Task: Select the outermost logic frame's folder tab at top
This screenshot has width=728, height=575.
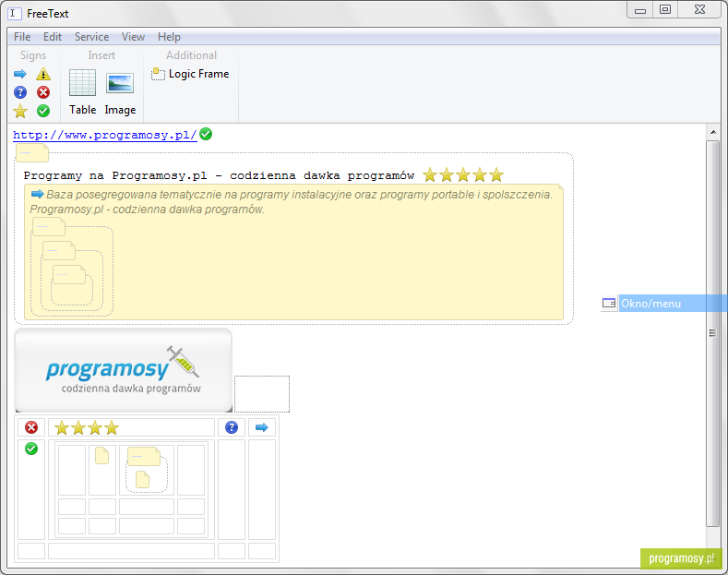Action: pos(32,153)
